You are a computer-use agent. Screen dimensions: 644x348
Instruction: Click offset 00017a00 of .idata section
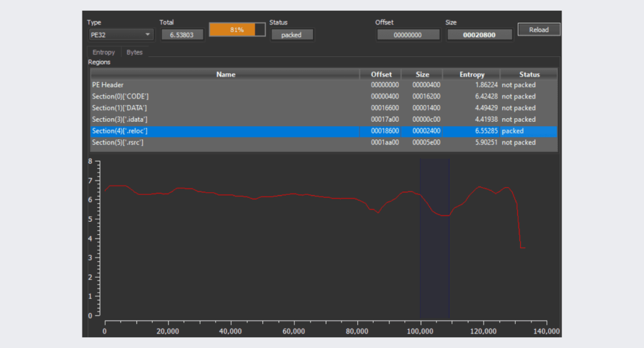(385, 119)
